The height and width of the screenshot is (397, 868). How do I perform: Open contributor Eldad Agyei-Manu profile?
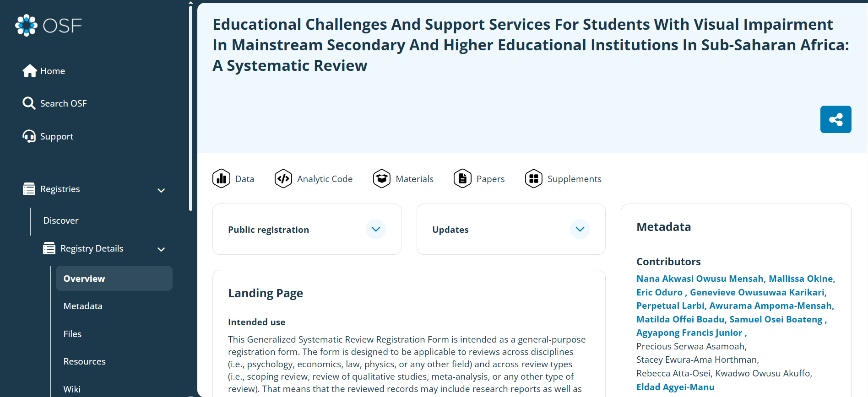[x=675, y=387]
